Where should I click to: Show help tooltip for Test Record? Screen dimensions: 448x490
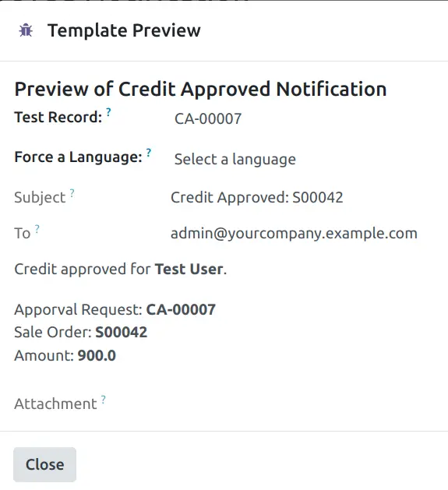[x=108, y=112]
